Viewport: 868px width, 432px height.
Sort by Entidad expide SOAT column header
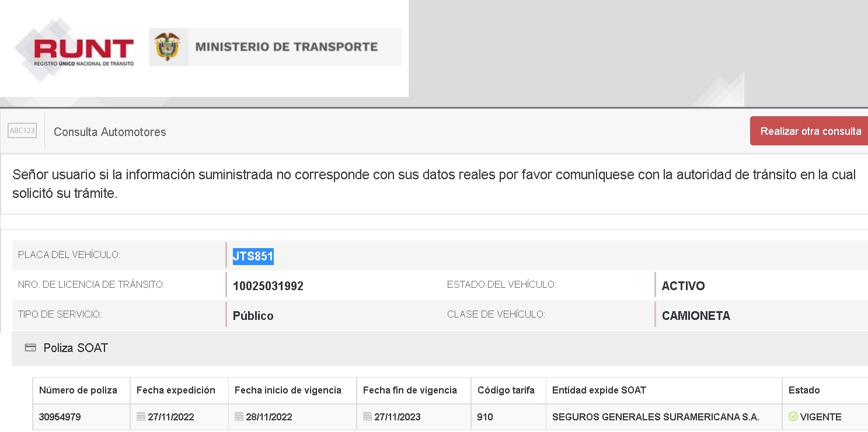[599, 390]
